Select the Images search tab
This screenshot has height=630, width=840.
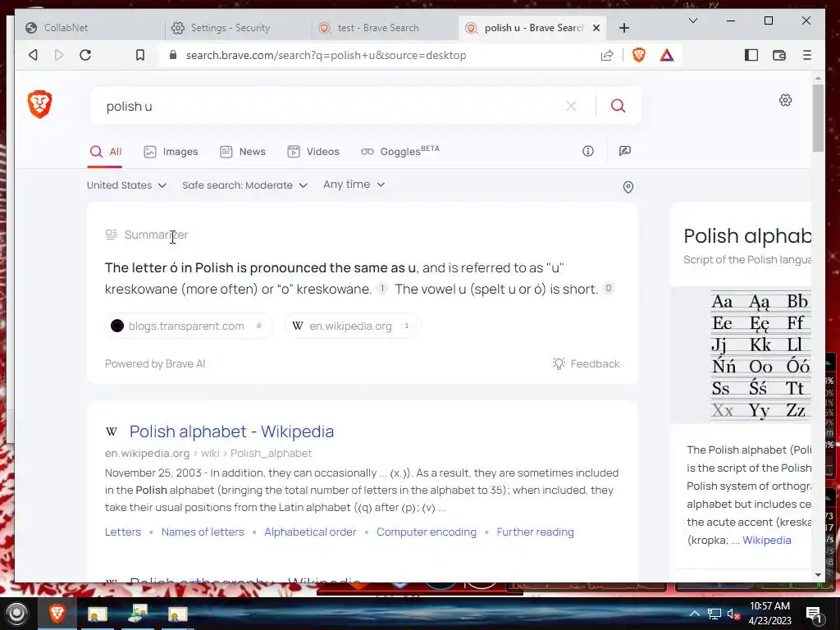pyautogui.click(x=171, y=152)
